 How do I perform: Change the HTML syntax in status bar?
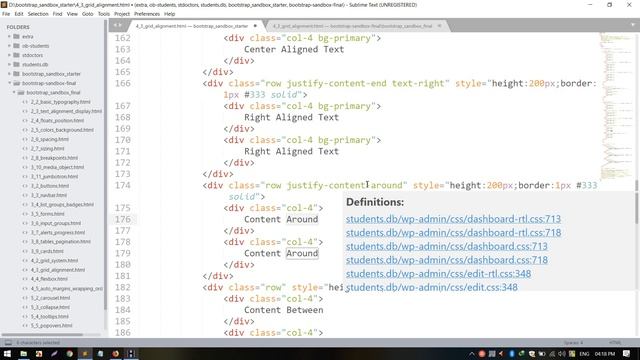pos(615,342)
